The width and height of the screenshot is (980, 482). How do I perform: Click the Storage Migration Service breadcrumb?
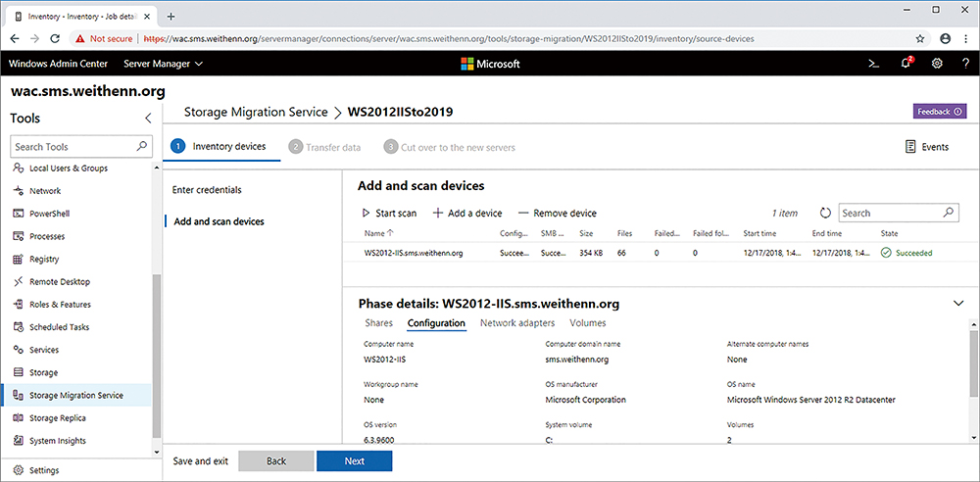pos(256,112)
